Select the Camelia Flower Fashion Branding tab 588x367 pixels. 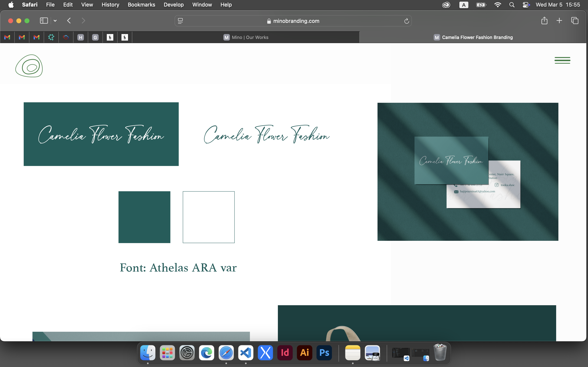[x=473, y=37]
